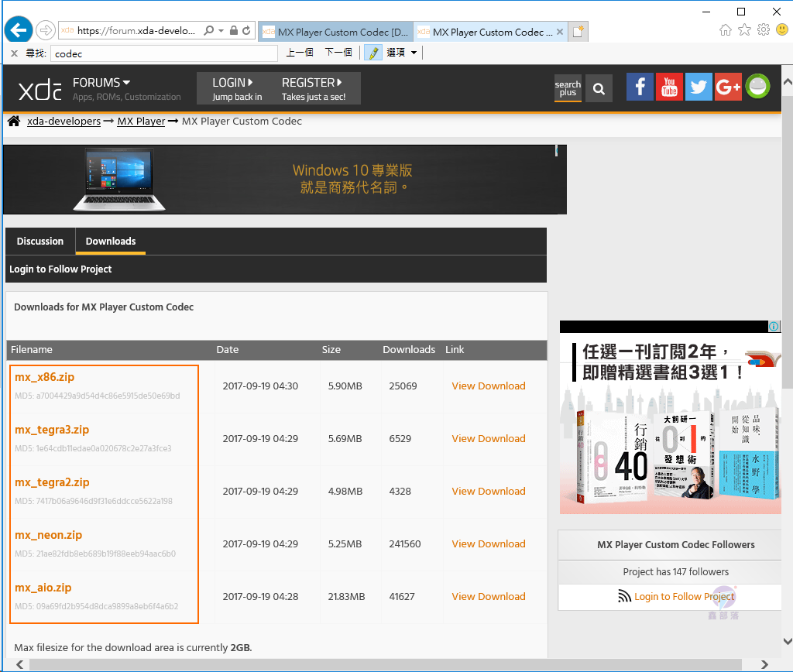The height and width of the screenshot is (672, 793).
Task: Open mx_tegra3.zip file link
Action: coord(52,430)
